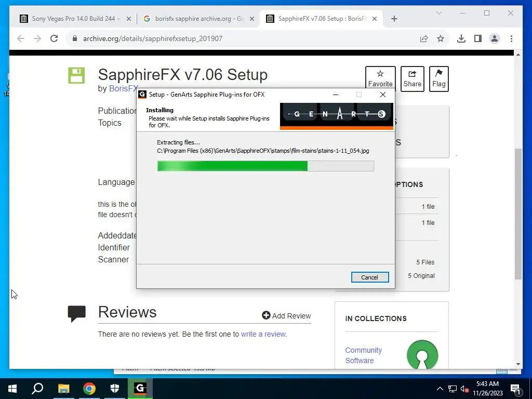The width and height of the screenshot is (532, 399).
Task: Open Chrome three-dot menu
Action: tap(511, 38)
